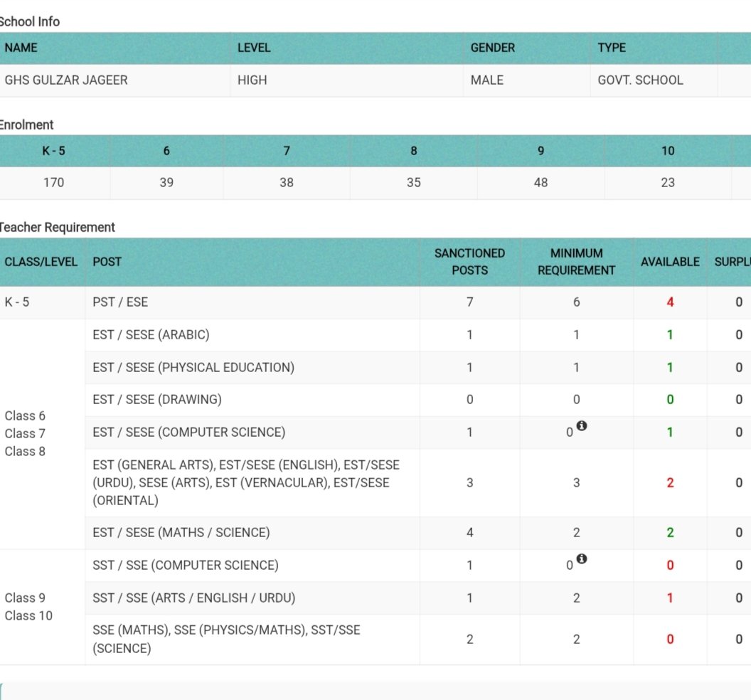Click the AVAILABLE column header
This screenshot has width=751, height=700.
point(670,262)
